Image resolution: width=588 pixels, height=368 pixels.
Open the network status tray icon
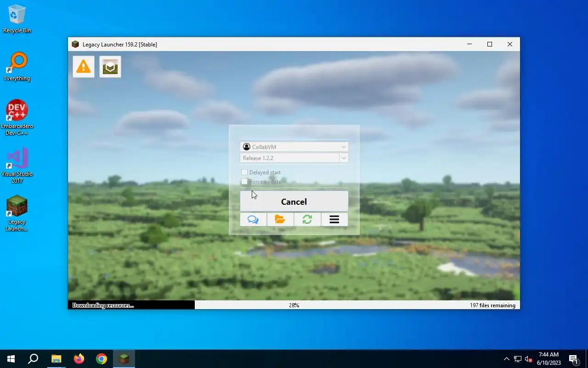pyautogui.click(x=518, y=359)
